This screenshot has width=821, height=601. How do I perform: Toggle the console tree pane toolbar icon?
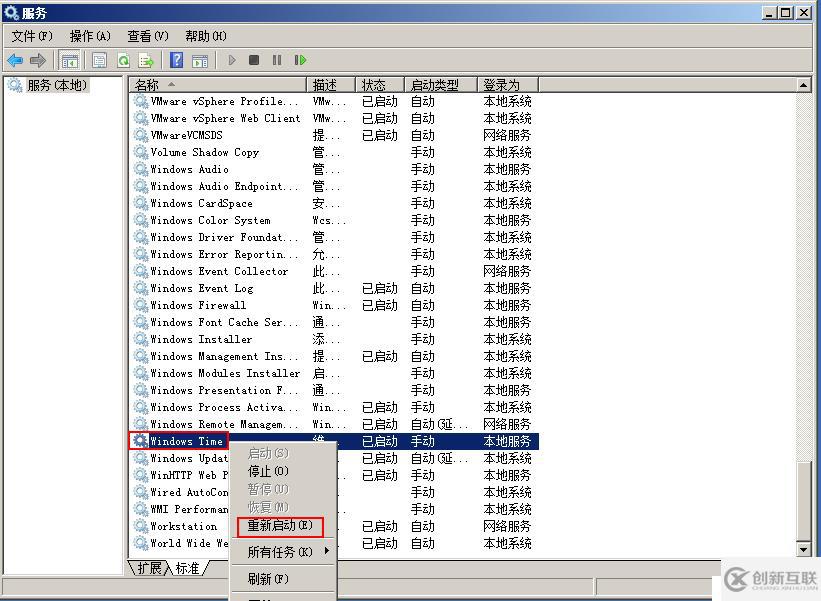[69, 60]
